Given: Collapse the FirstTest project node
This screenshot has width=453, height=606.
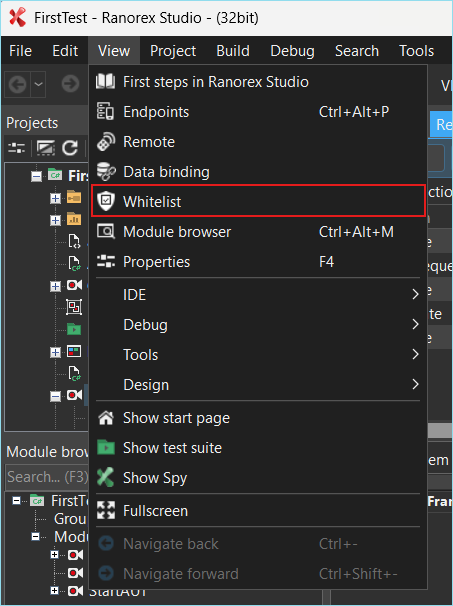Looking at the screenshot, I should click(36, 177).
